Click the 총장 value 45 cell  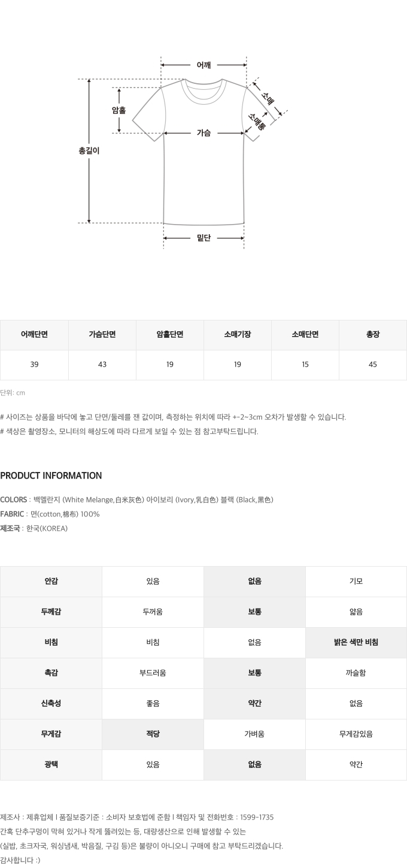[x=373, y=365]
